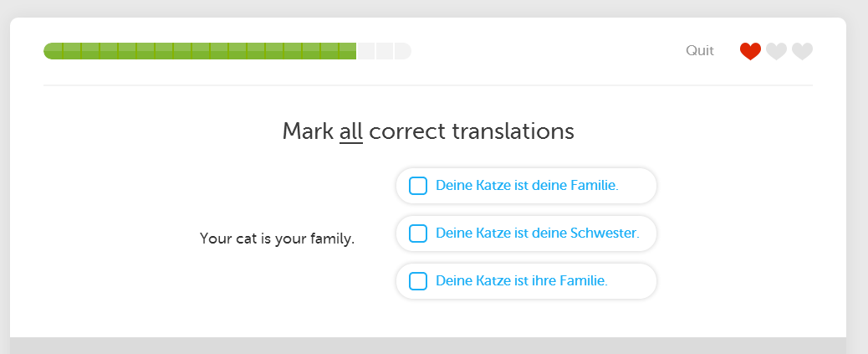The image size is (868, 354).
Task: Tick the checkbox for 'Deine Katze ist ihre Familie.'
Action: pyautogui.click(x=418, y=281)
